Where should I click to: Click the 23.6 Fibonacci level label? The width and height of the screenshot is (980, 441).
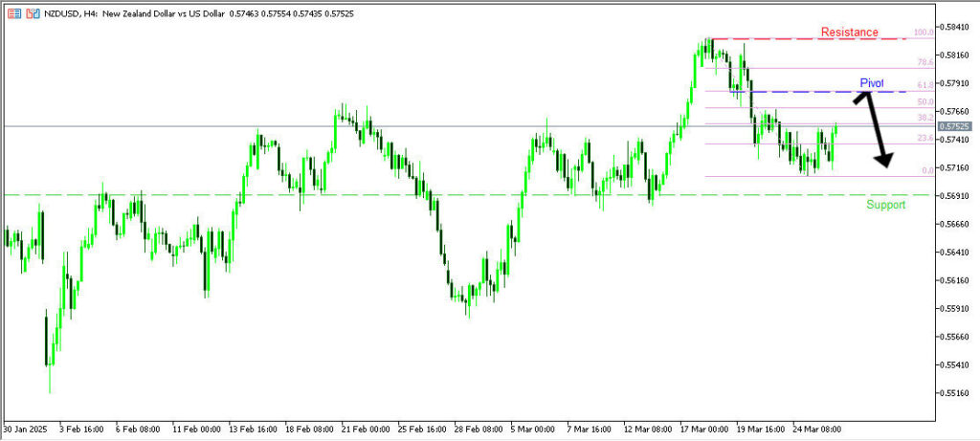tap(924, 139)
